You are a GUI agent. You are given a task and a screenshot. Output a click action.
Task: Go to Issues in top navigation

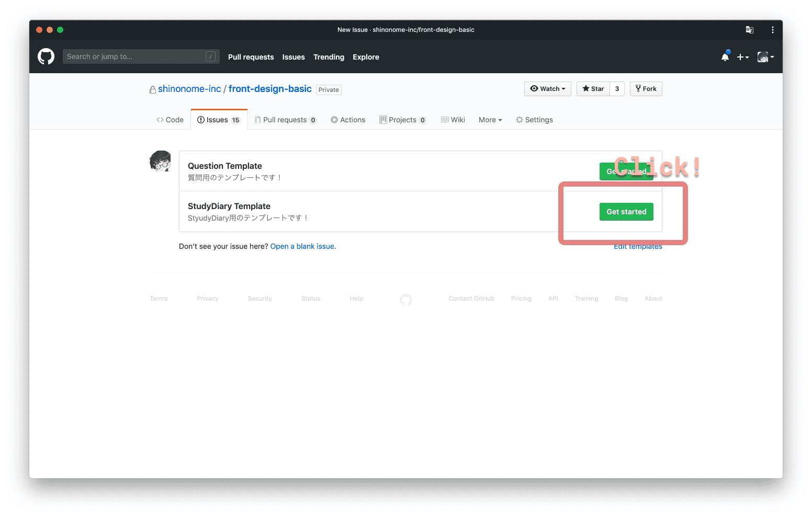pyautogui.click(x=294, y=57)
